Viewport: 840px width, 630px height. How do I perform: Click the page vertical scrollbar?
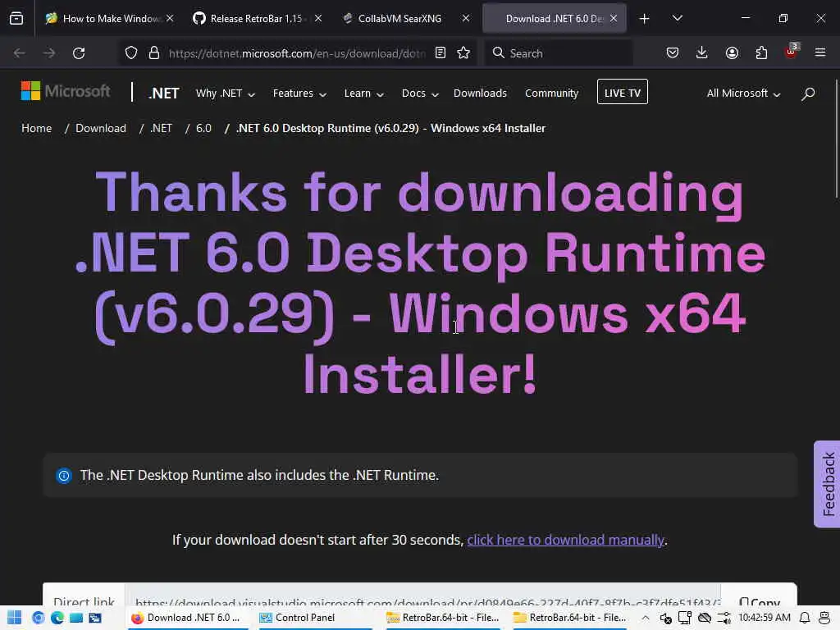(x=836, y=139)
